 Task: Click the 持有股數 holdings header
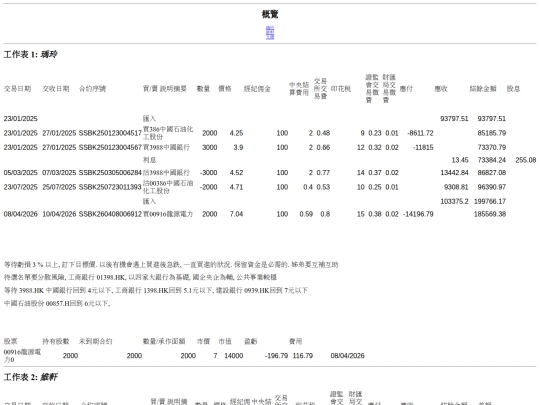coord(56,341)
